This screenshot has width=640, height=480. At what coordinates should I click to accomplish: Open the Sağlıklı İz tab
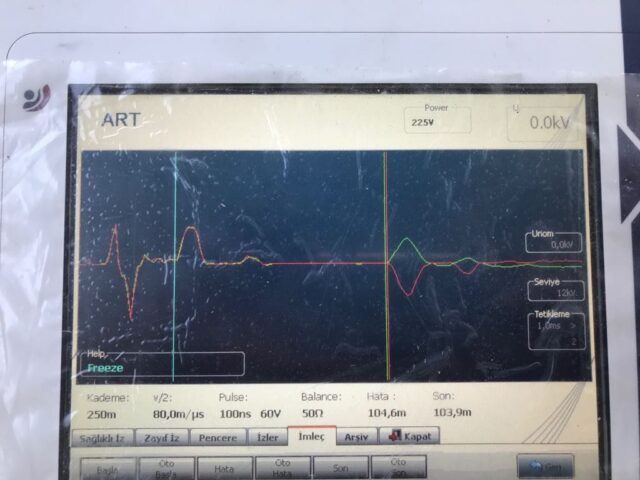[x=103, y=437]
